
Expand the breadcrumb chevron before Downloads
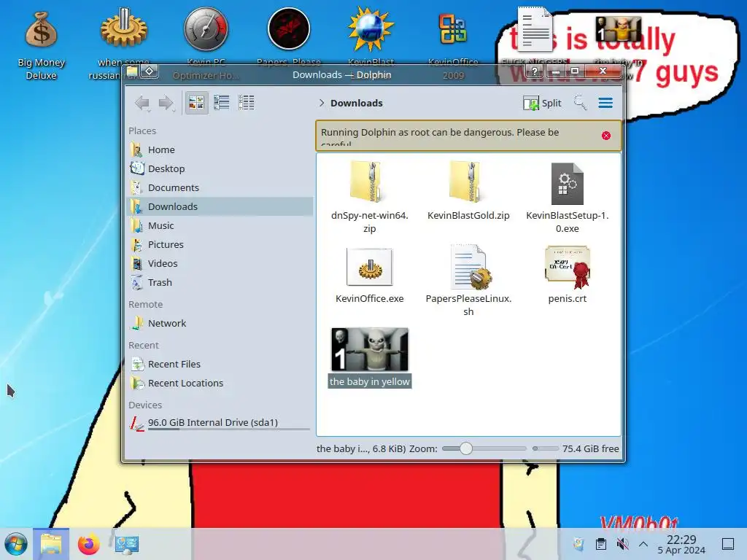click(322, 103)
